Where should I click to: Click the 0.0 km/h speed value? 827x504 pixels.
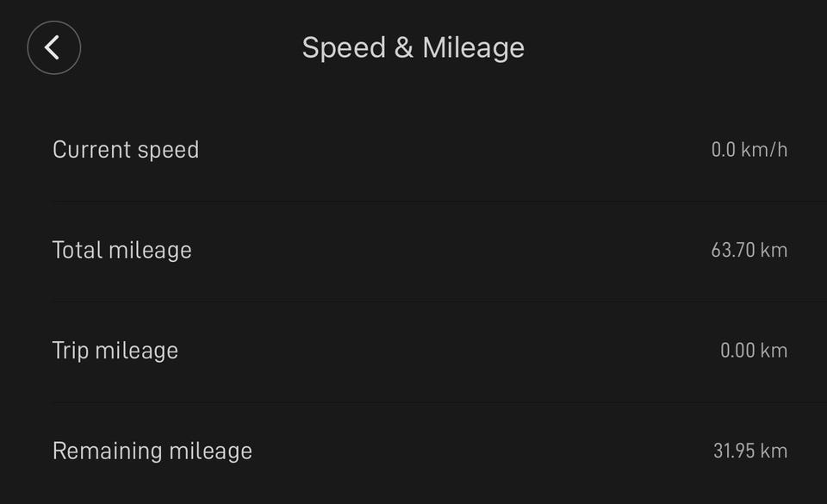coord(749,150)
